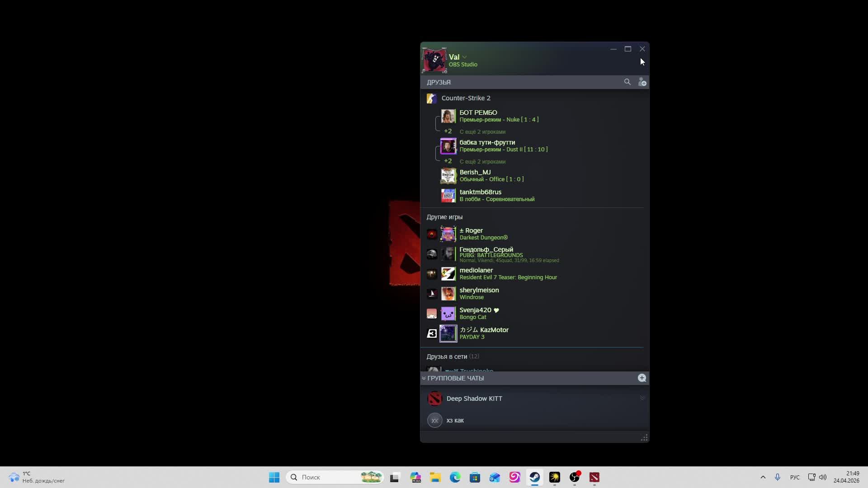The width and height of the screenshot is (868, 488).
Task: Open the хз как group chat
Action: [x=455, y=420]
